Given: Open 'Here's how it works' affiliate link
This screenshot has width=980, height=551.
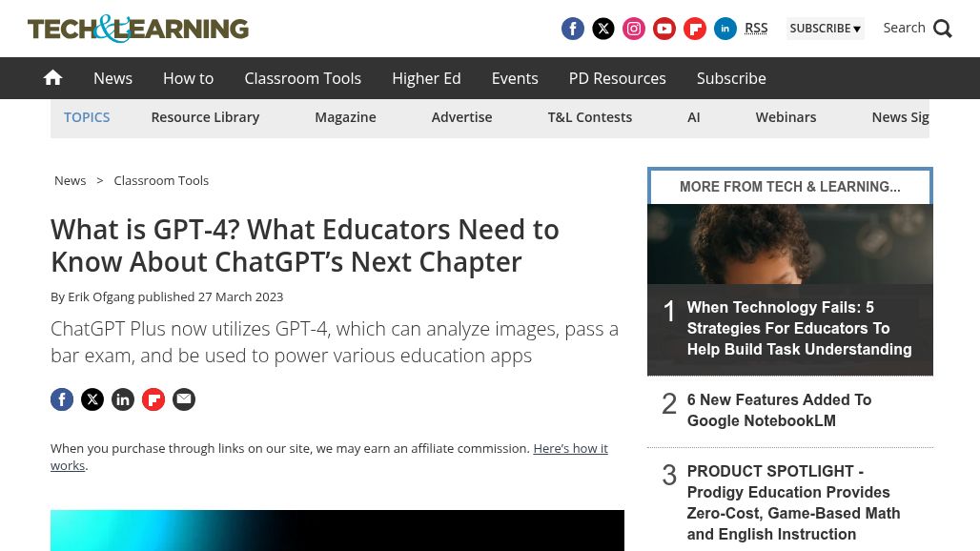Looking at the screenshot, I should pyautogui.click(x=569, y=448).
